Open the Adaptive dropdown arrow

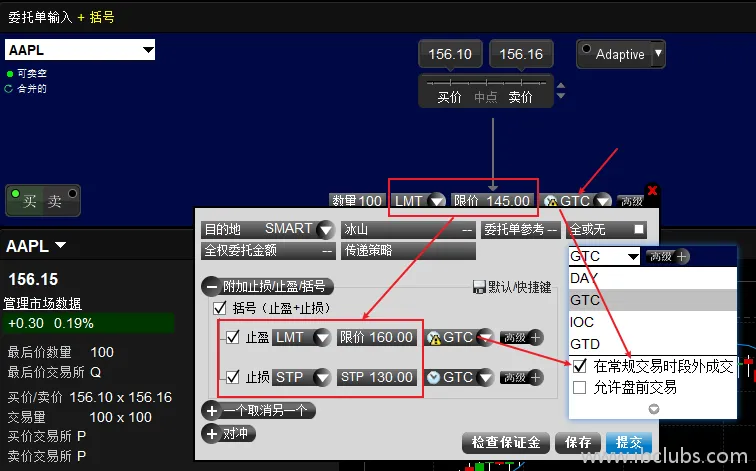pos(658,54)
